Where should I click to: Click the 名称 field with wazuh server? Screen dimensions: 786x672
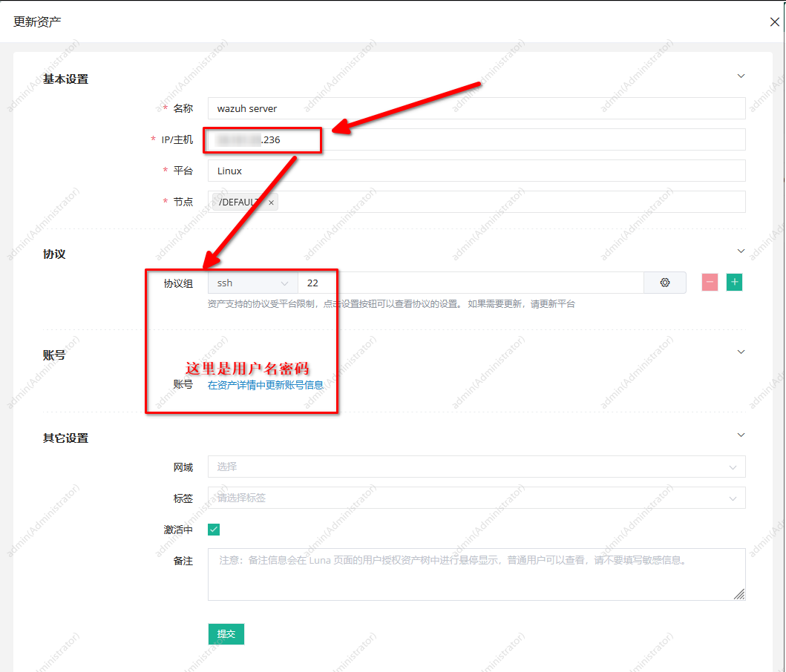point(476,108)
